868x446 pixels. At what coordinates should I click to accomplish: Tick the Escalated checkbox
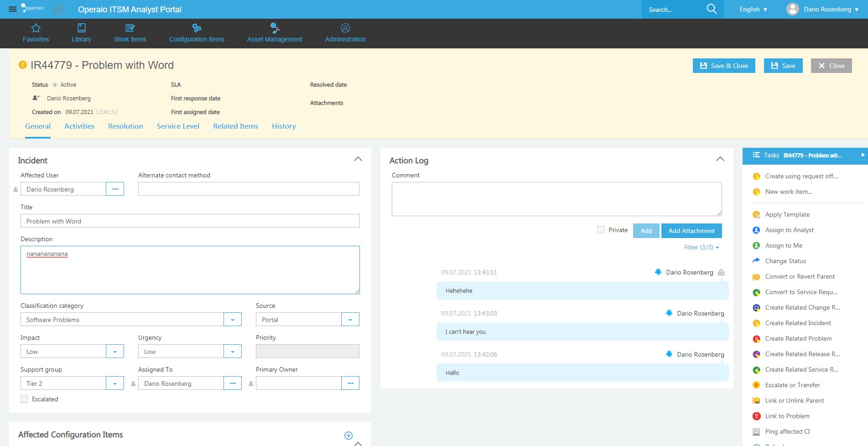point(24,399)
